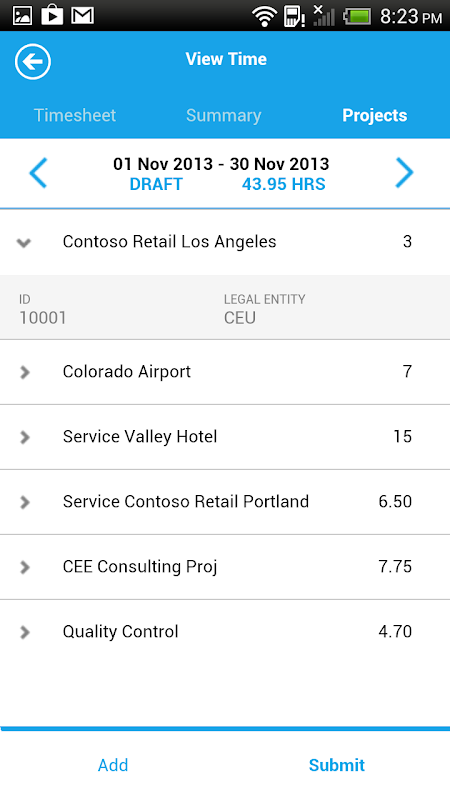The width and height of the screenshot is (450, 800).
Task: Open Gmail notification icon in status bar
Action: (x=83, y=15)
